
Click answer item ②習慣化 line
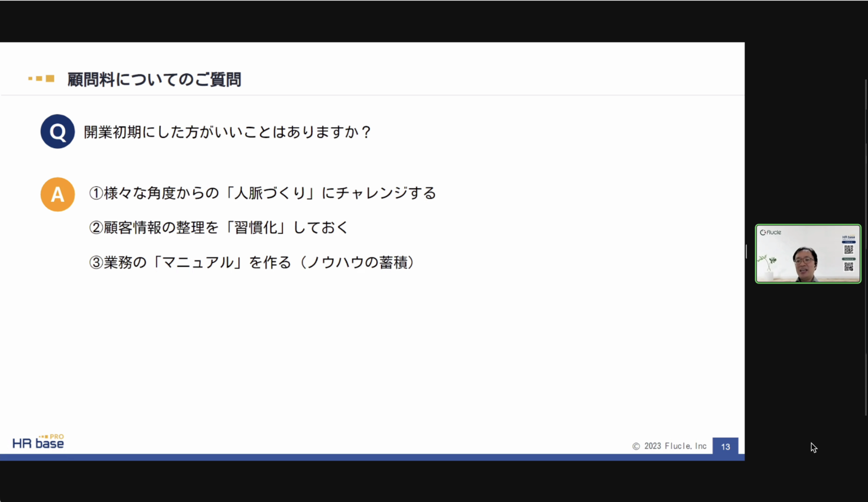click(x=218, y=227)
